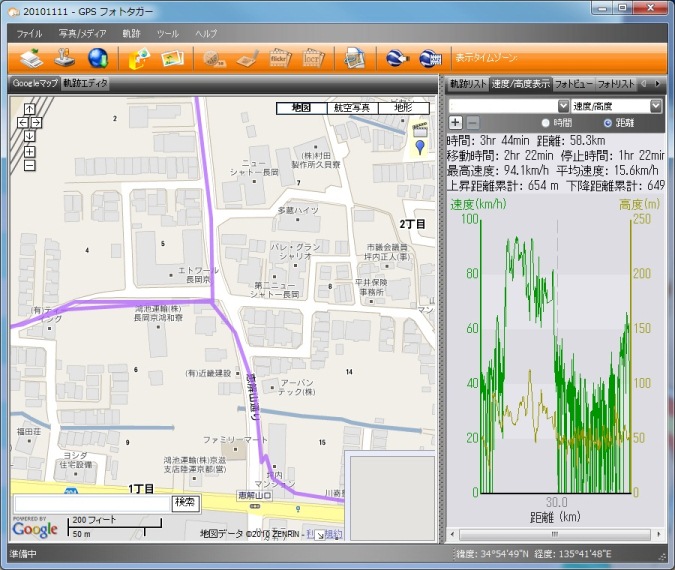Click the blue pin marker icon on map
The width and height of the screenshot is (675, 570).
coord(420,147)
